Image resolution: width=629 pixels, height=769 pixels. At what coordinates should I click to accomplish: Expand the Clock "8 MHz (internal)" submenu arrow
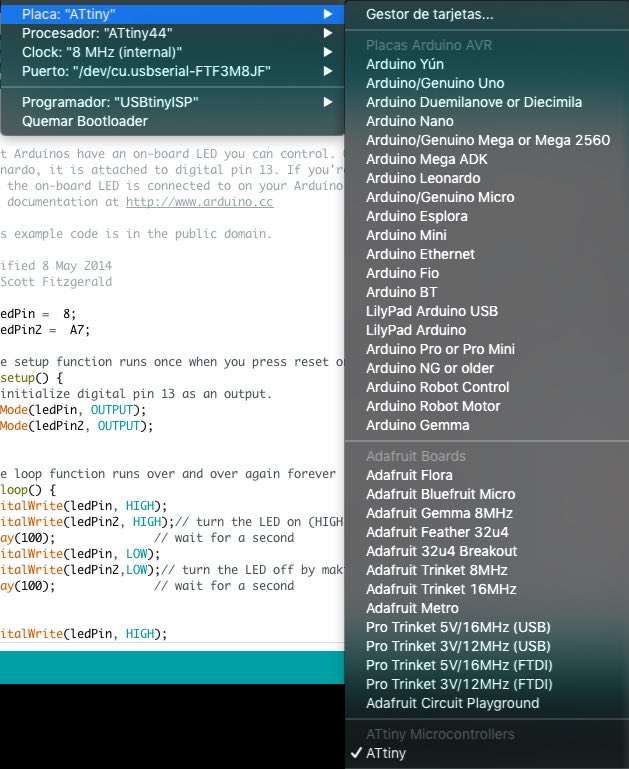tap(328, 52)
